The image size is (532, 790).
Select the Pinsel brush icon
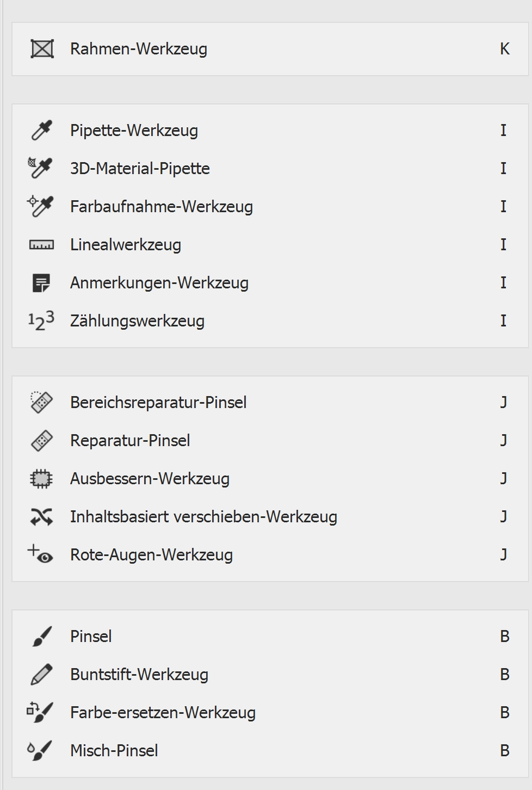point(42,636)
